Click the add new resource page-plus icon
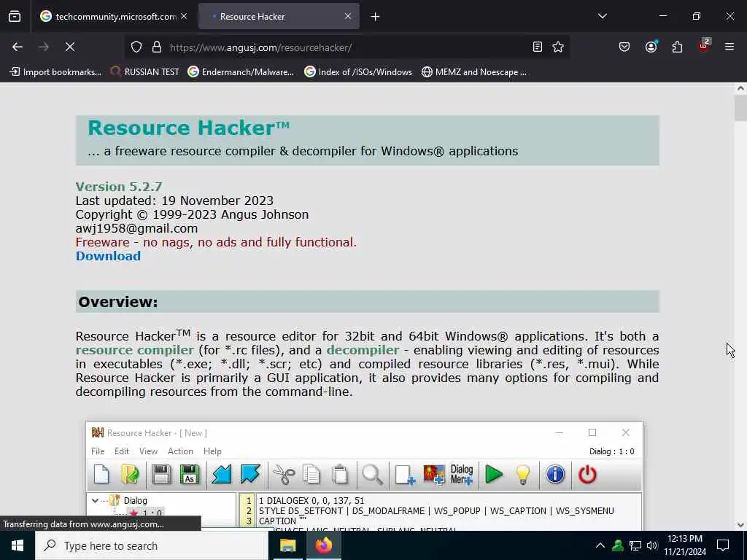Viewport: 747px width, 560px height. [405, 475]
